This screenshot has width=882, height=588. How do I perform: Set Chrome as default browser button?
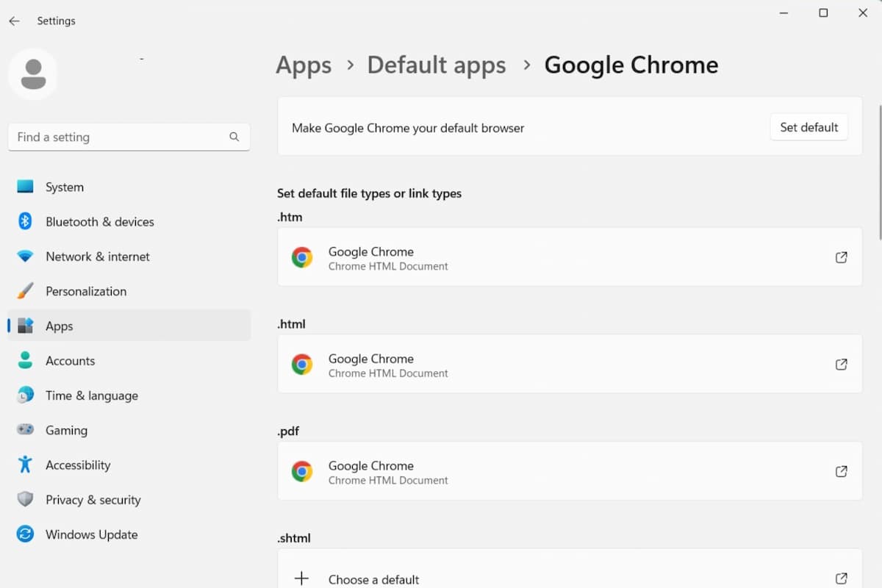click(x=809, y=127)
